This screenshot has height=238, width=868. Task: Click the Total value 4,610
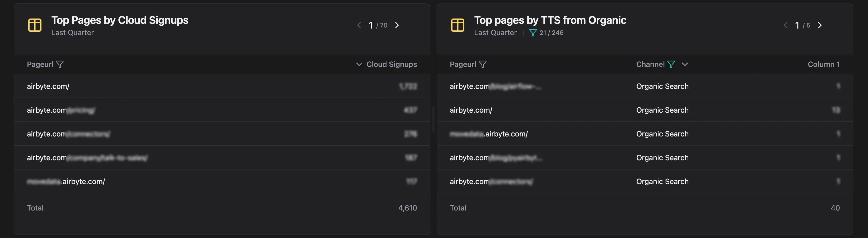pos(407,208)
